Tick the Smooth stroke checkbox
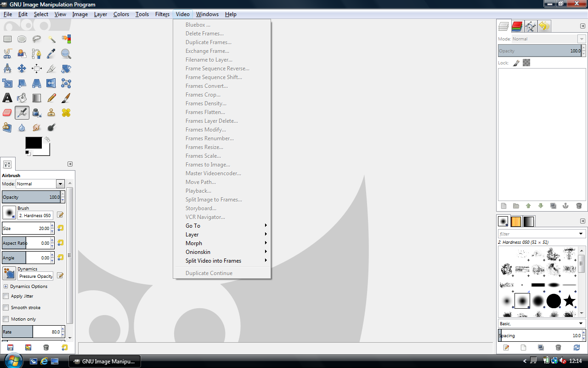Screen dimensions: 588x368 tap(6, 308)
